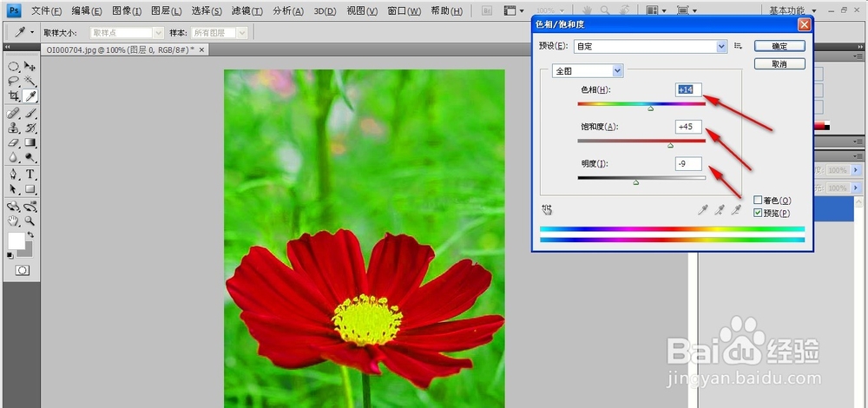Enable the 着色 colorize checkbox

[x=758, y=200]
